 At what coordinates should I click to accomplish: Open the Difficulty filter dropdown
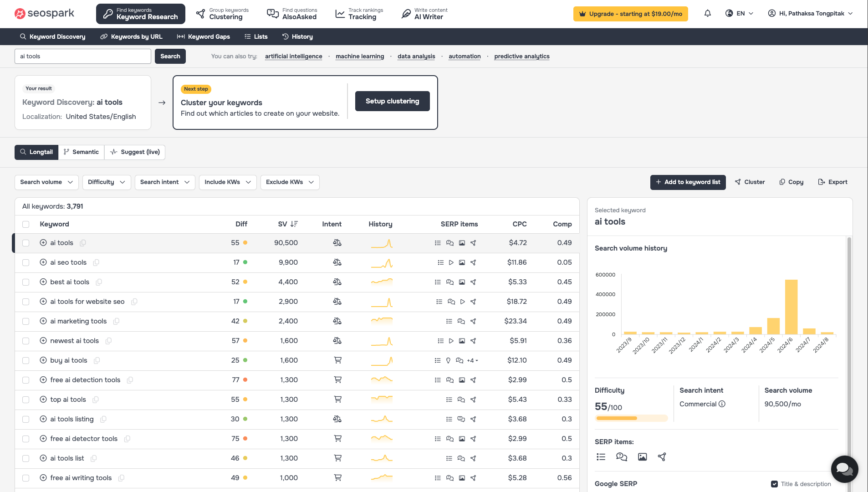pos(107,182)
